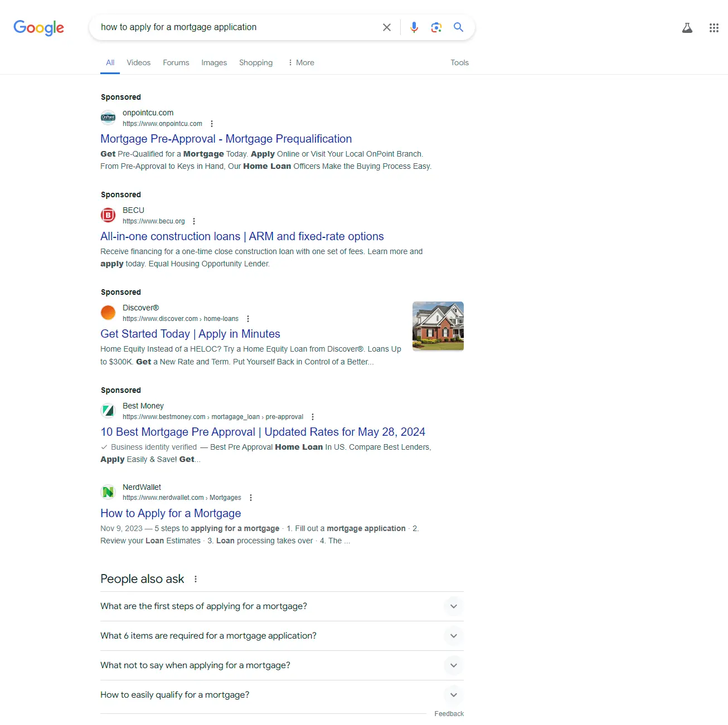This screenshot has height=725, width=728.
Task: Open 10 Best Mortgage Pre Approval link
Action: point(263,432)
